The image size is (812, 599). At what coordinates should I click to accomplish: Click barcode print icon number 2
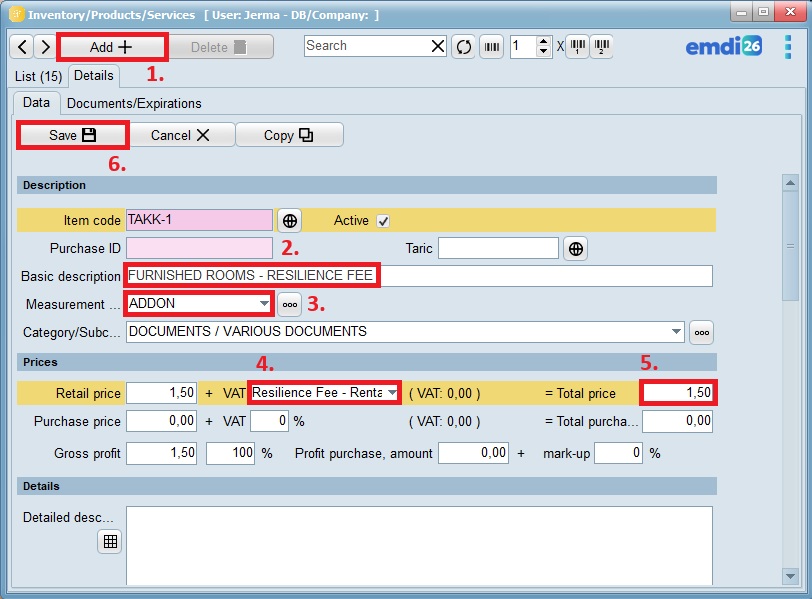(x=601, y=47)
